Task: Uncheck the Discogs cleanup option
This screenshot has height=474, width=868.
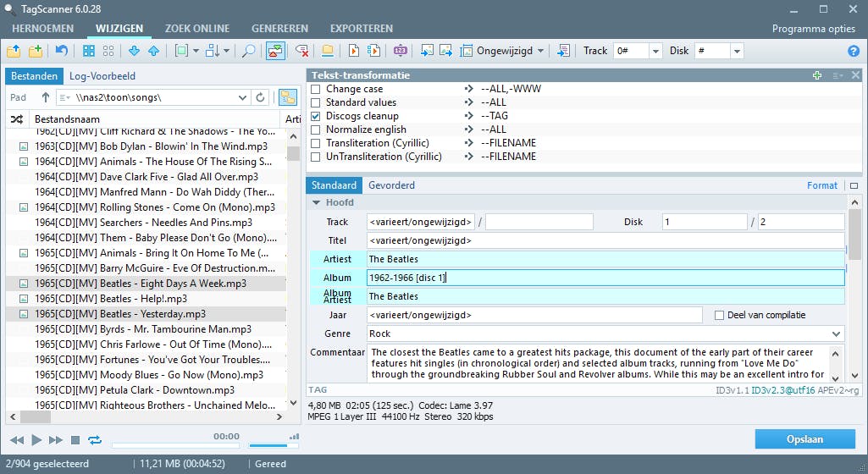Action: [x=316, y=116]
